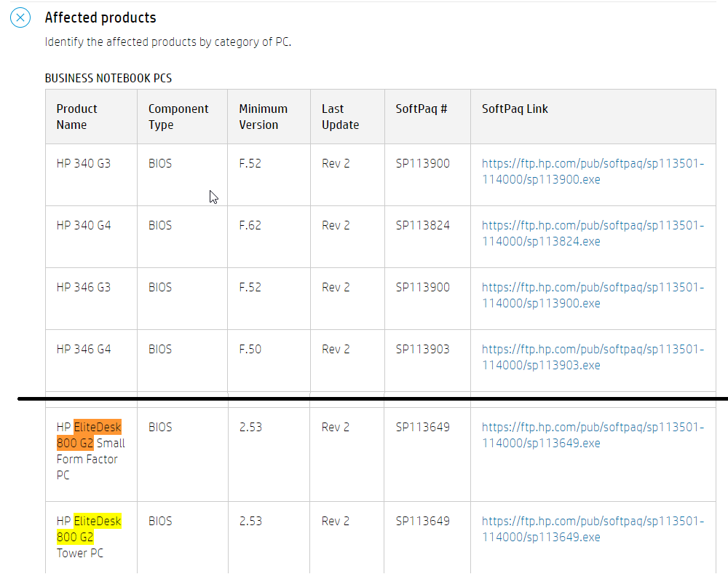Click BIOS component in HP 340 G3 row

coord(160,163)
